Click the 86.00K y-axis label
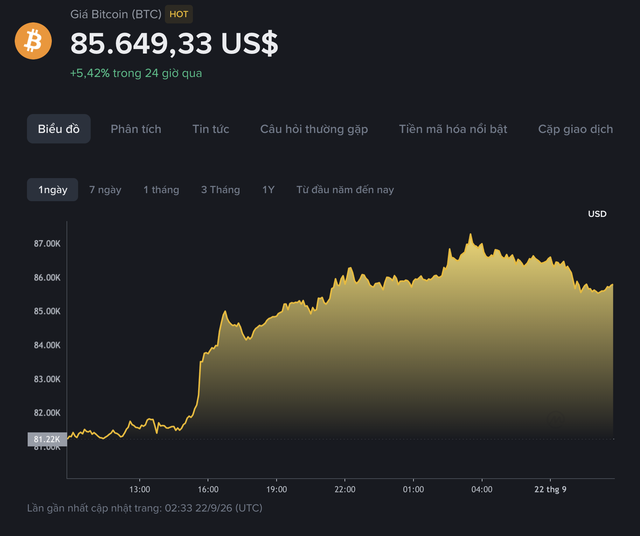The height and width of the screenshot is (536, 640). coord(47,278)
